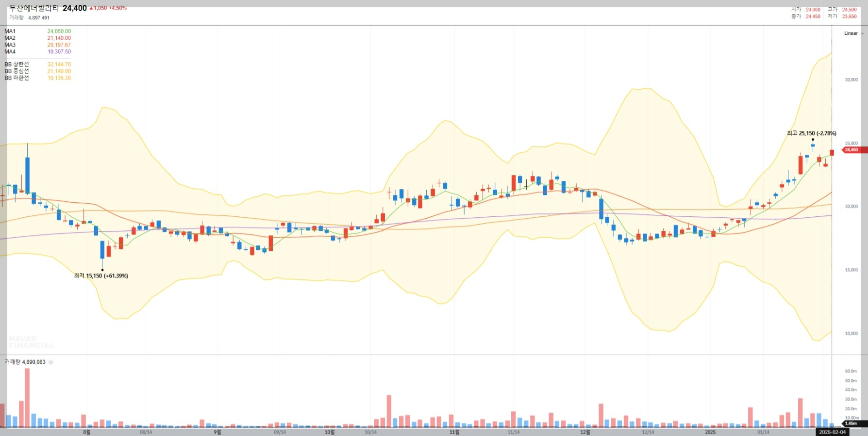Screen dimensions: 868x436
Task: Click the 거래량 4,890,083 panel label
Action: 25,362
